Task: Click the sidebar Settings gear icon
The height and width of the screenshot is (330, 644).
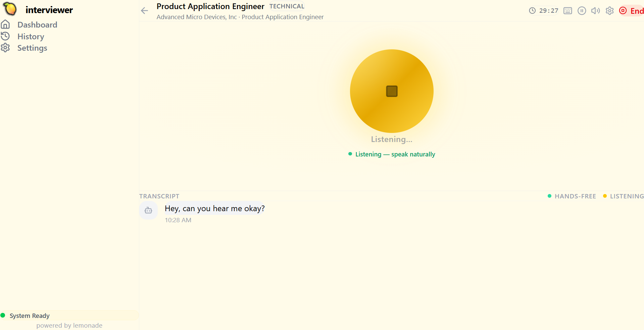Action: [5, 48]
